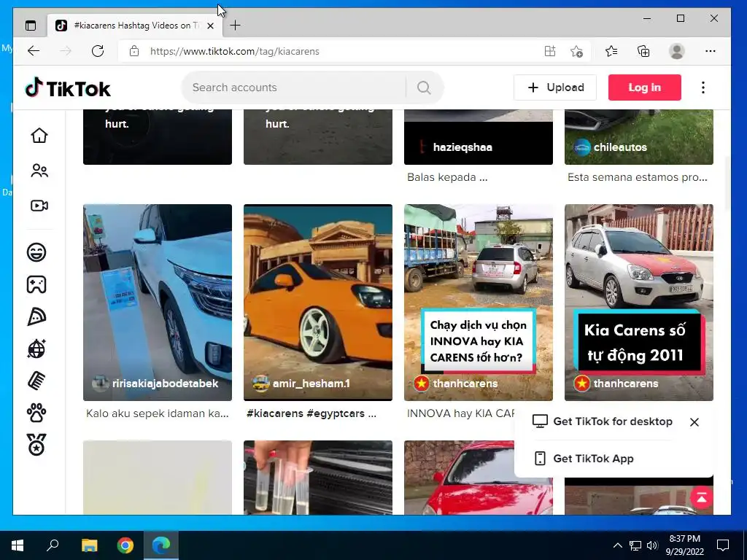Screen dimensions: 747x560
Task: Open the Kia Carens số tự động 2011 video
Action: (639, 303)
